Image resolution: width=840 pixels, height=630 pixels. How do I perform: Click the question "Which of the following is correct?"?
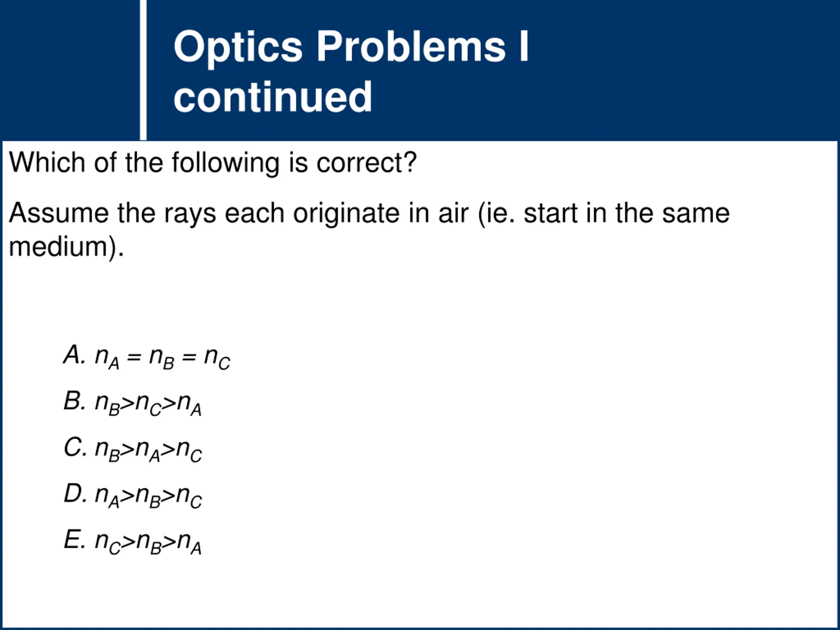pos(213,163)
